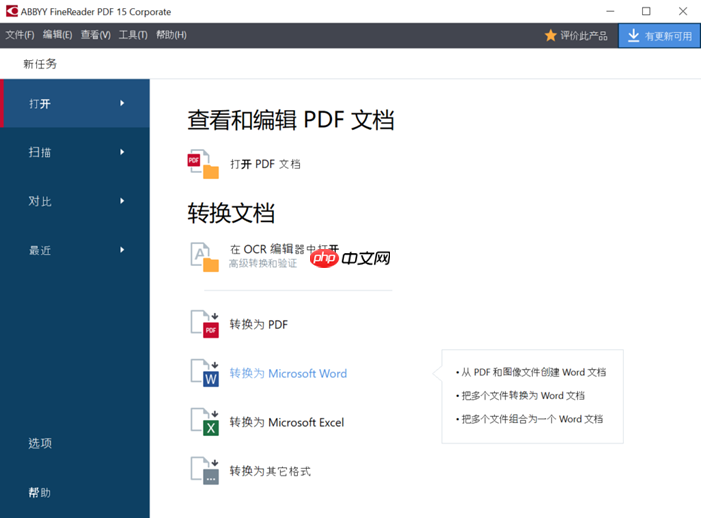Image resolution: width=701 pixels, height=518 pixels.
Task: Click the 转换为其它格式 link
Action: (x=270, y=471)
